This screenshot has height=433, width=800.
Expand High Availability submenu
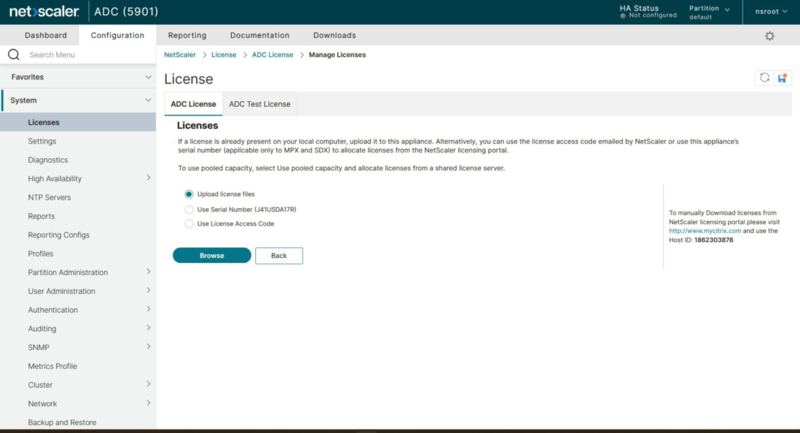pyautogui.click(x=148, y=178)
